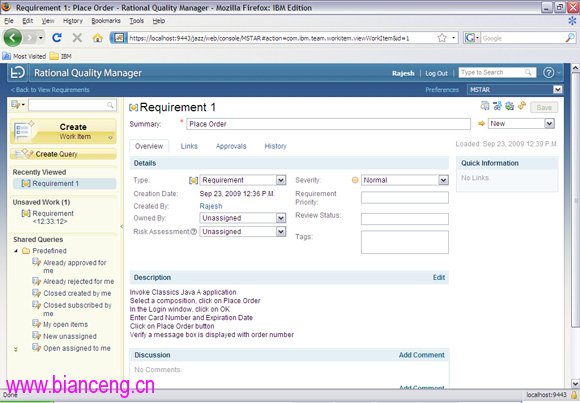The image size is (580, 403).
Task: Open the File menu
Action: tap(9, 21)
